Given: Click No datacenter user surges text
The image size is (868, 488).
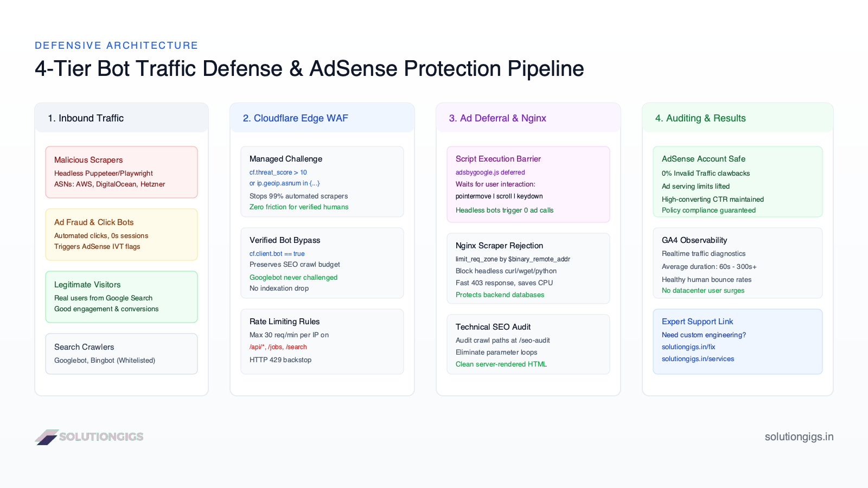Looking at the screenshot, I should pyautogui.click(x=703, y=291).
